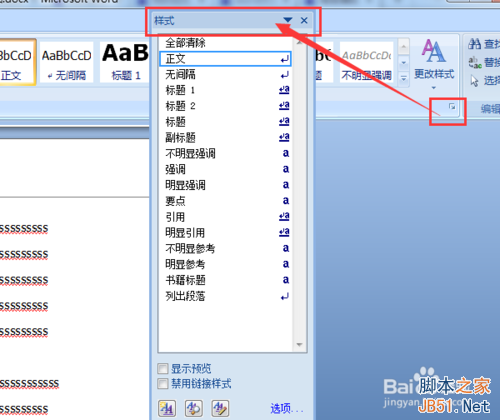The width and height of the screenshot is (500, 420).
Task: Open the New Style button icon
Action: tap(167, 408)
